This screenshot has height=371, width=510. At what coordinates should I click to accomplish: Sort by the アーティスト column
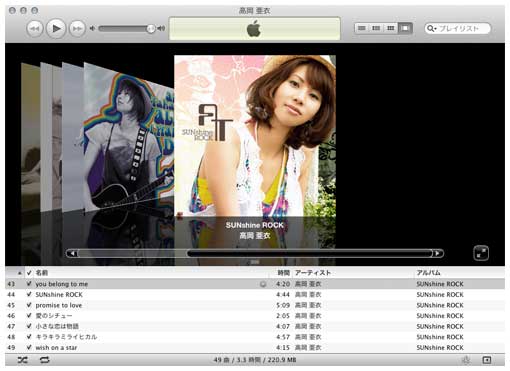(x=313, y=273)
